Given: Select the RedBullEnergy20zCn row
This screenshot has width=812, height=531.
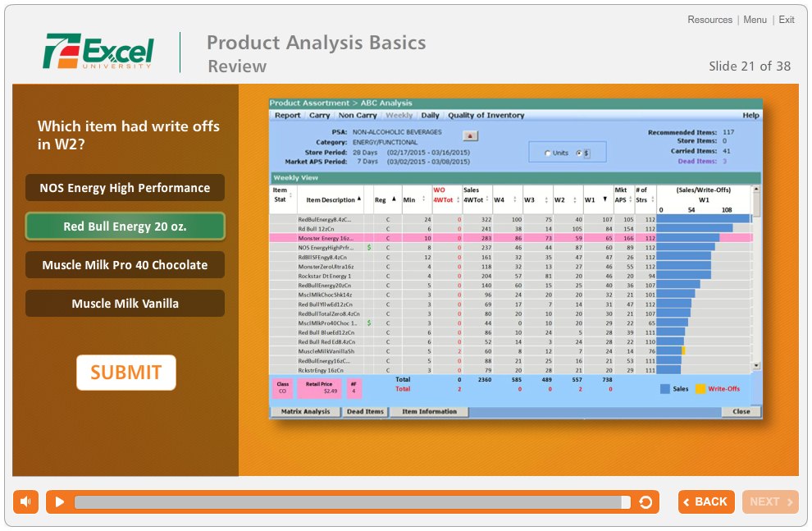Looking at the screenshot, I should pos(510,286).
